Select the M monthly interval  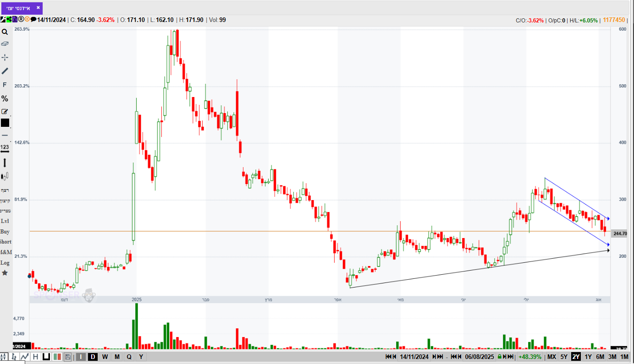coord(117,357)
